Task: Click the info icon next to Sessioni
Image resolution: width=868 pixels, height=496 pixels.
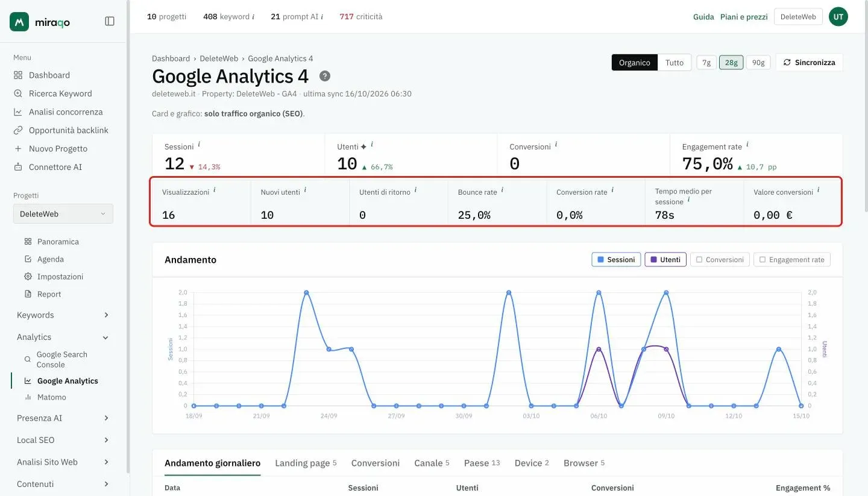Action: pos(199,145)
